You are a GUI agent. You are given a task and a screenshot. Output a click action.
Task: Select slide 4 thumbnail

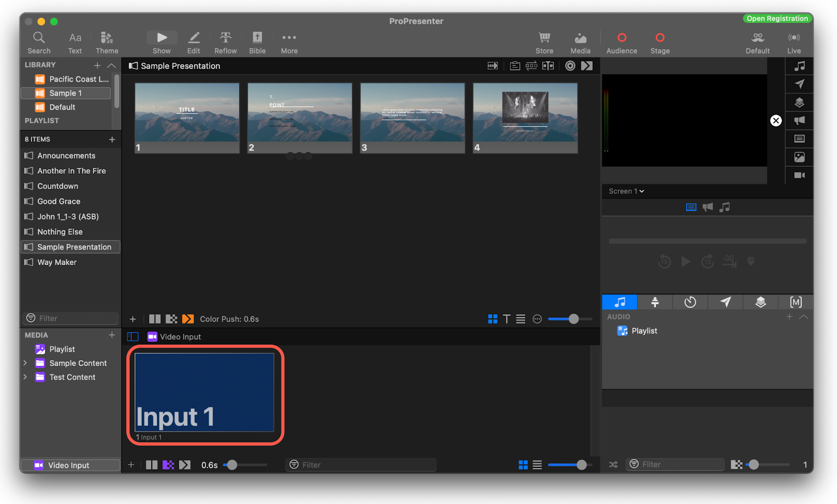point(525,118)
